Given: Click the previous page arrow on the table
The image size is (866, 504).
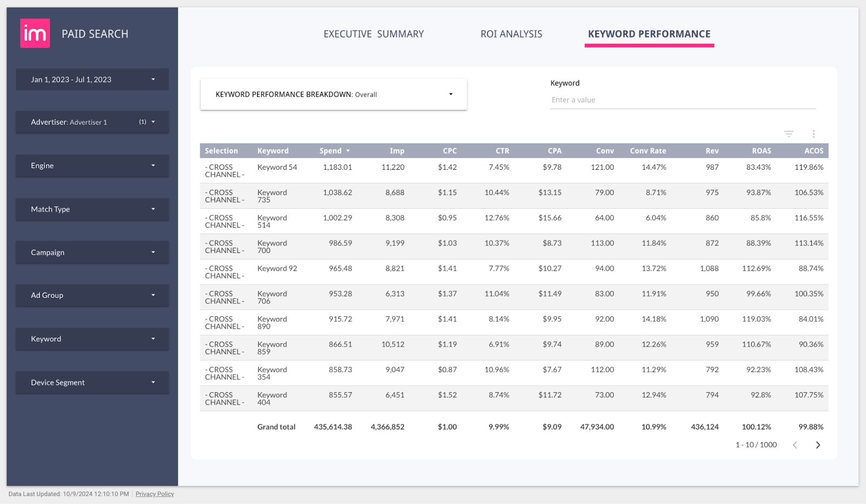Looking at the screenshot, I should (x=795, y=445).
